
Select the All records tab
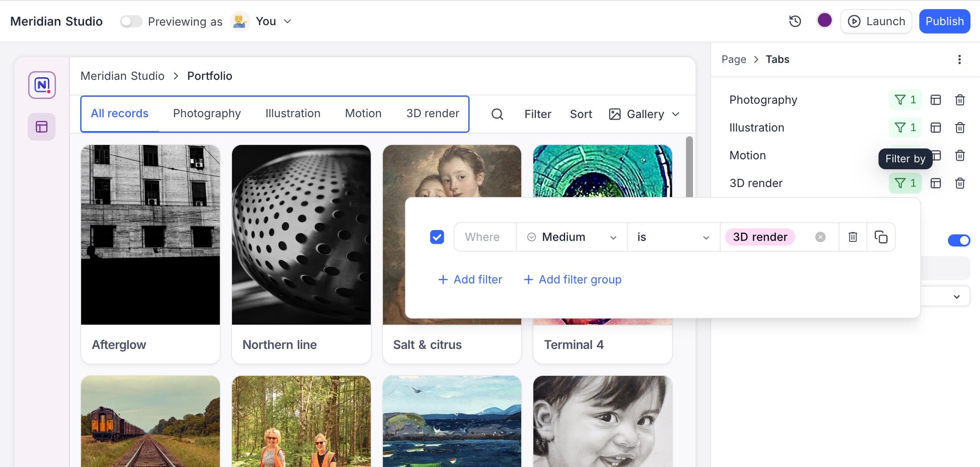click(120, 113)
